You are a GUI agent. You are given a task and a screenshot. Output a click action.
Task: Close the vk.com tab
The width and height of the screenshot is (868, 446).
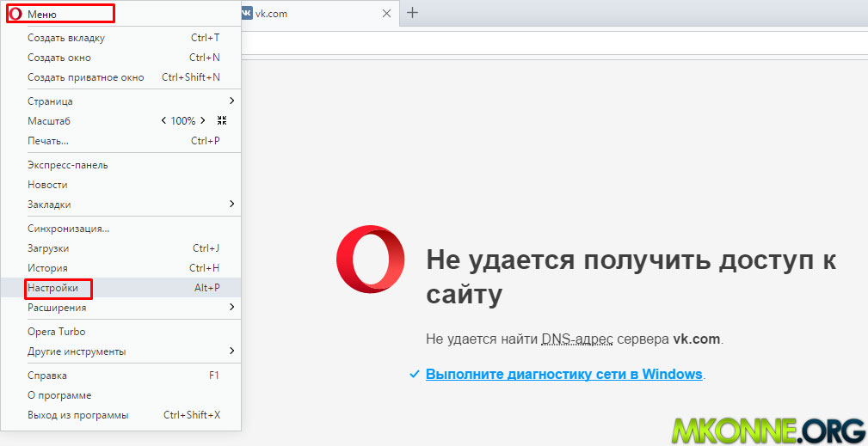(x=386, y=13)
